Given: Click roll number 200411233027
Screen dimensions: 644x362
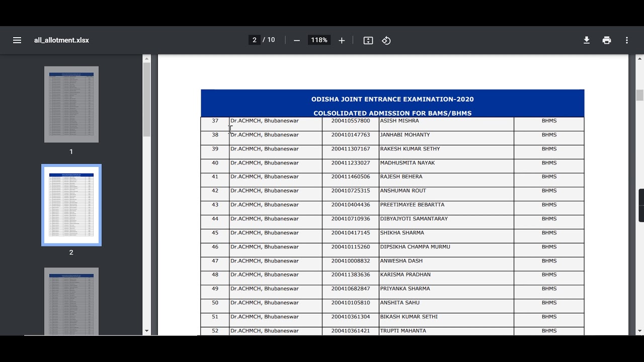Looking at the screenshot, I should [351, 163].
